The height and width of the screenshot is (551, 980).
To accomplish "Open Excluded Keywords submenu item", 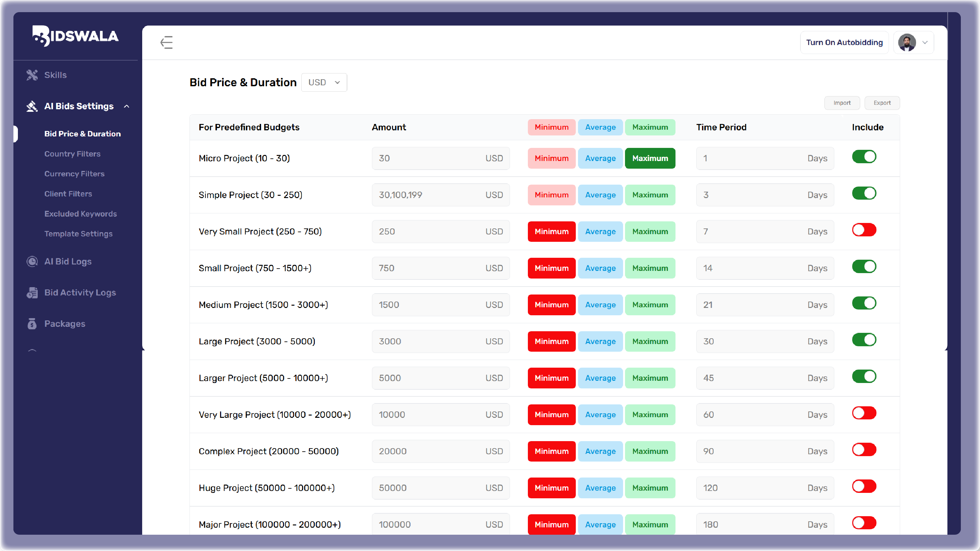I will 80,214.
